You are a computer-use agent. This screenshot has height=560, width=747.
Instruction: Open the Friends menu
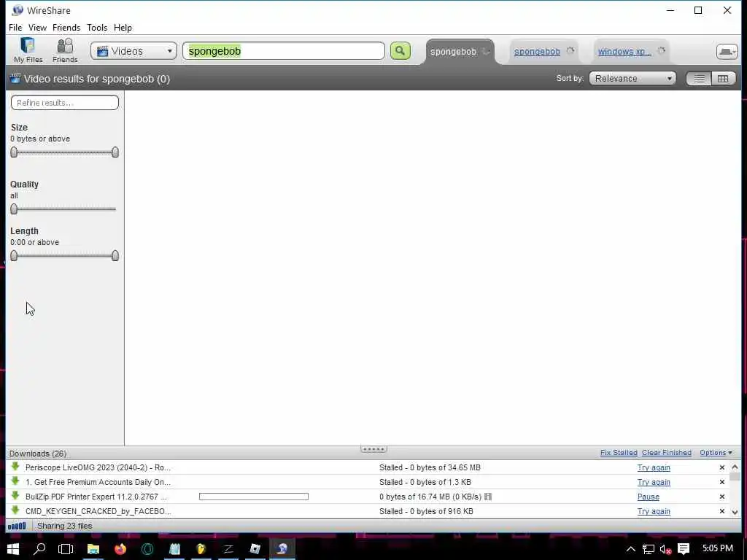tap(66, 28)
